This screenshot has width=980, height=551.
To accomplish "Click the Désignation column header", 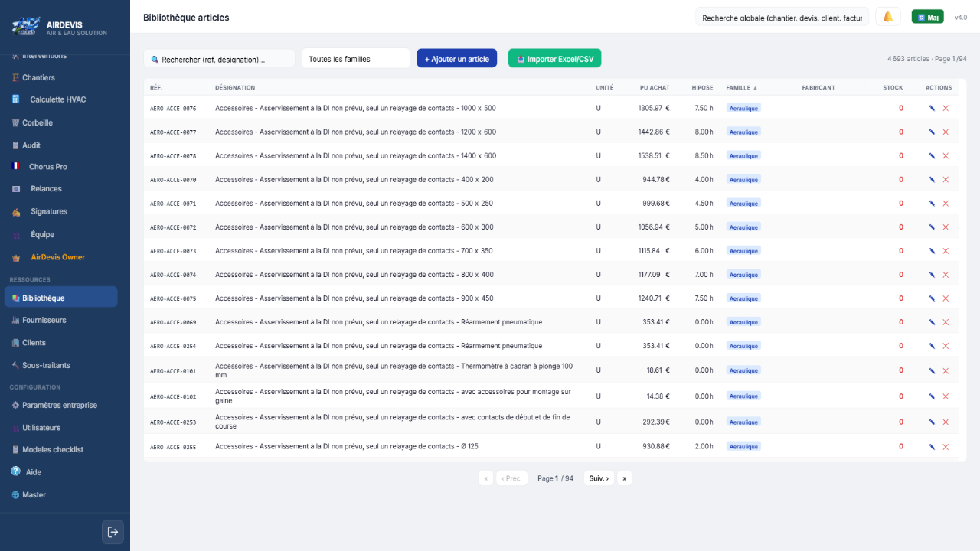I will tap(235, 87).
